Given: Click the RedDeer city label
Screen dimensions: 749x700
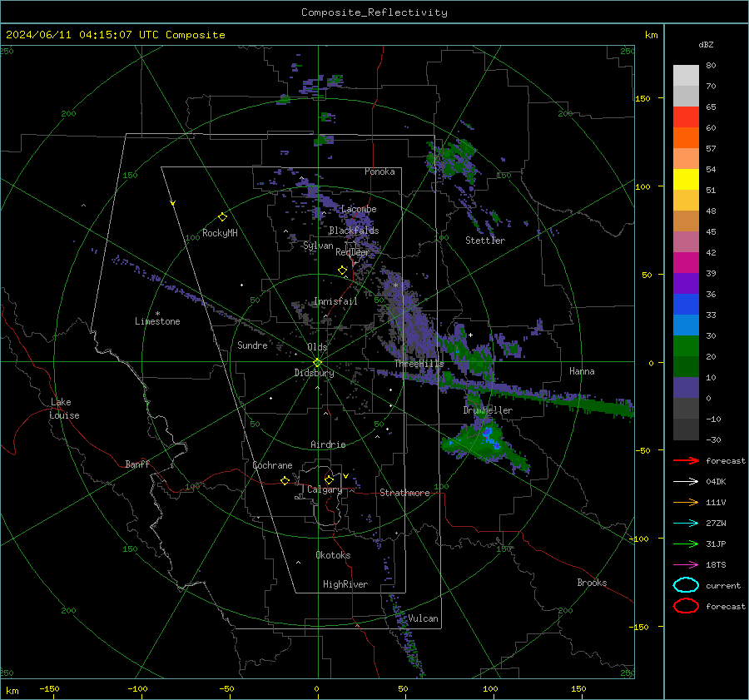Looking at the screenshot, I should (x=353, y=252).
